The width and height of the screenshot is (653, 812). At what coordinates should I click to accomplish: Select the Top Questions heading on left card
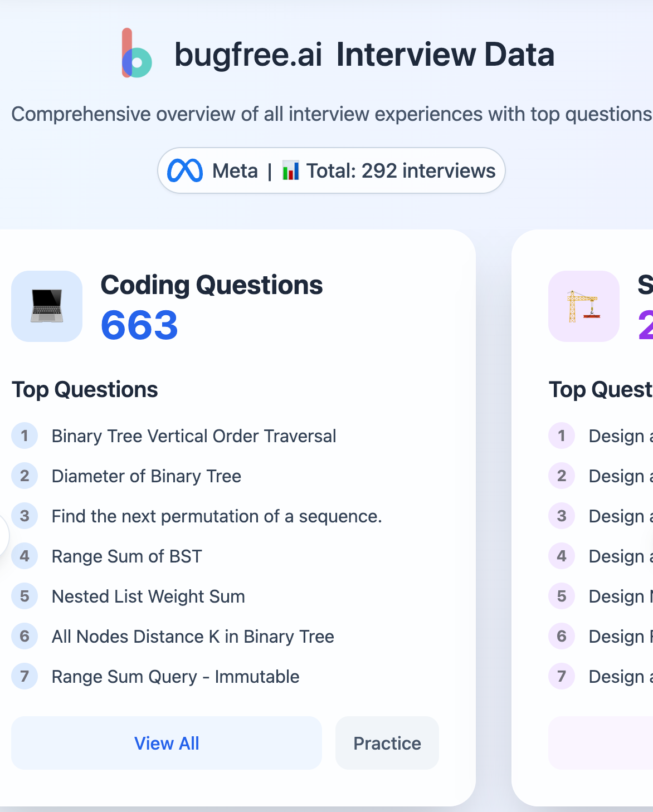tap(85, 389)
